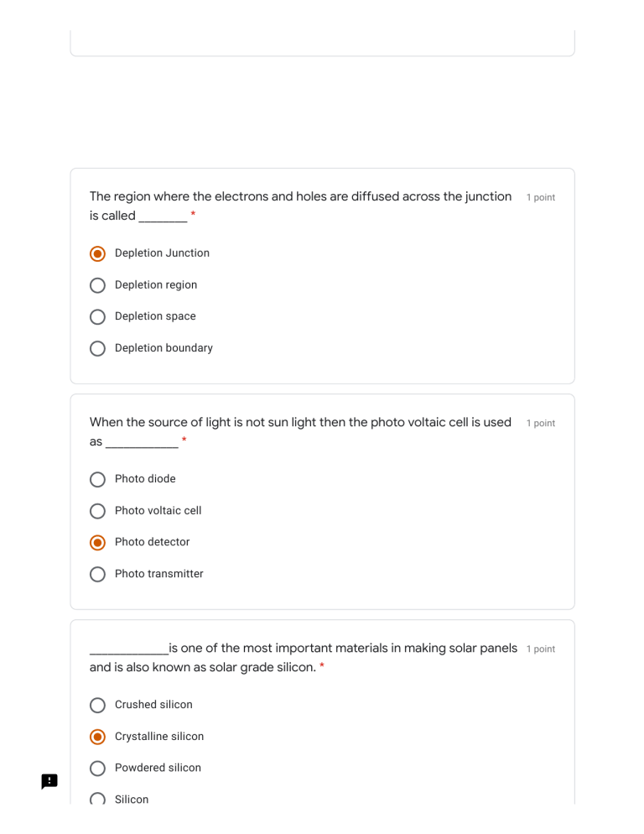The height and width of the screenshot is (834, 644).
Task: Click the report problem feedback icon
Action: 49,781
